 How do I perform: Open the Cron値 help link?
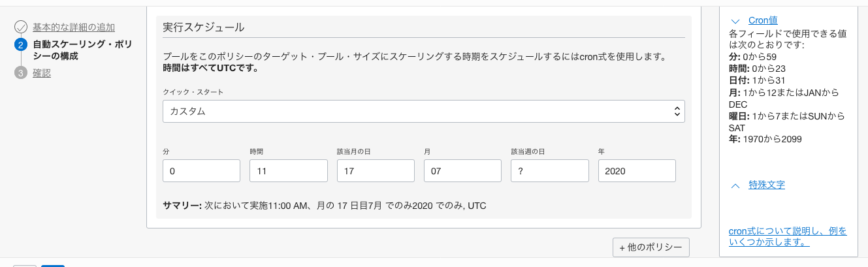click(763, 21)
